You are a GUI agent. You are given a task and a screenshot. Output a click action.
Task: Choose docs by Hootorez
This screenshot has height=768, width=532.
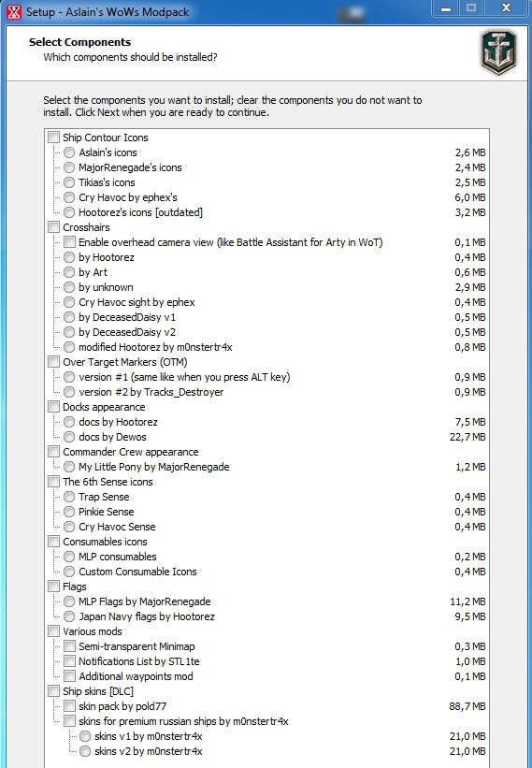(x=69, y=422)
